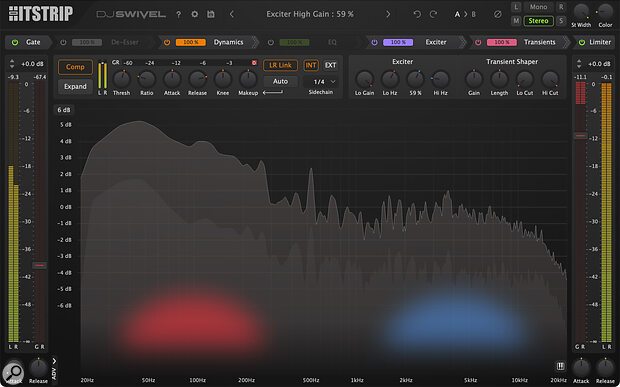Toggle the Transients module power button

tap(478, 42)
